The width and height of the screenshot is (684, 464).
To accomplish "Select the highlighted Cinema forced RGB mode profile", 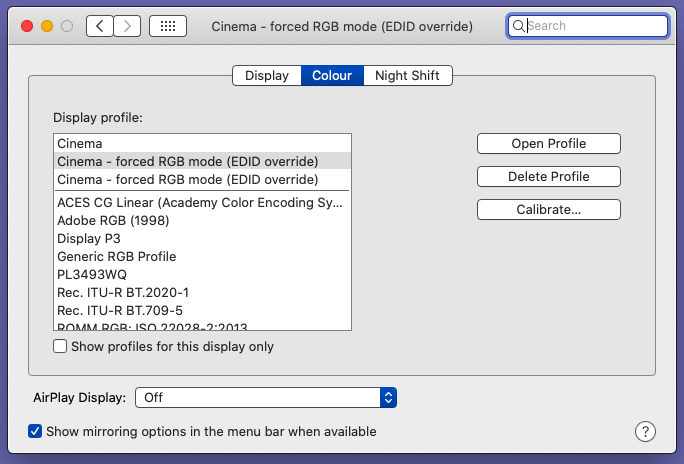I will [202, 161].
